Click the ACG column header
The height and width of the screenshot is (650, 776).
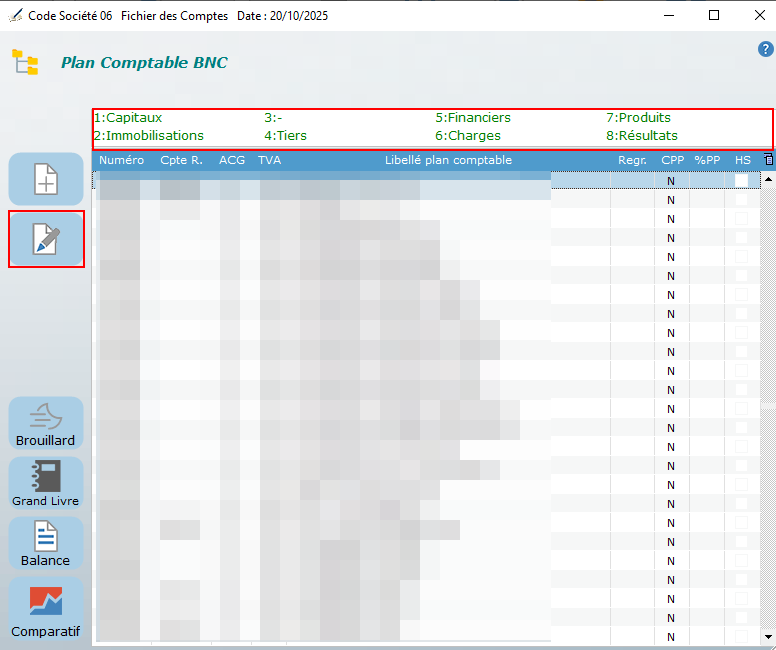(x=232, y=160)
